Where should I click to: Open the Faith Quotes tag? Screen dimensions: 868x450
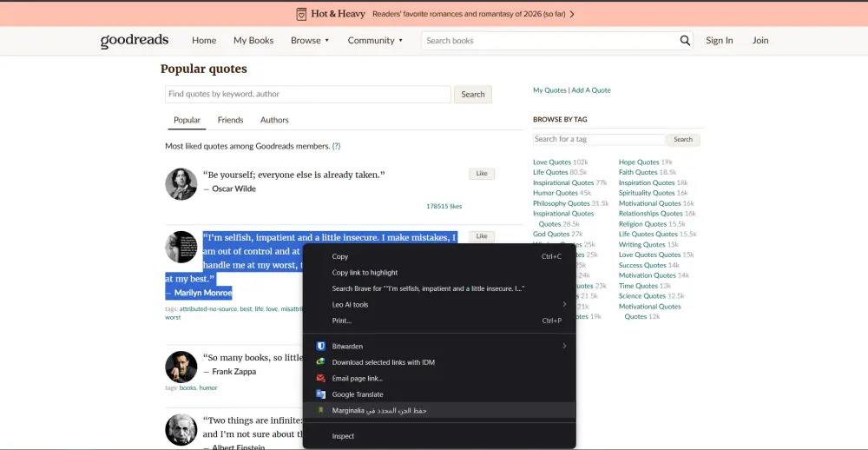[x=638, y=172]
